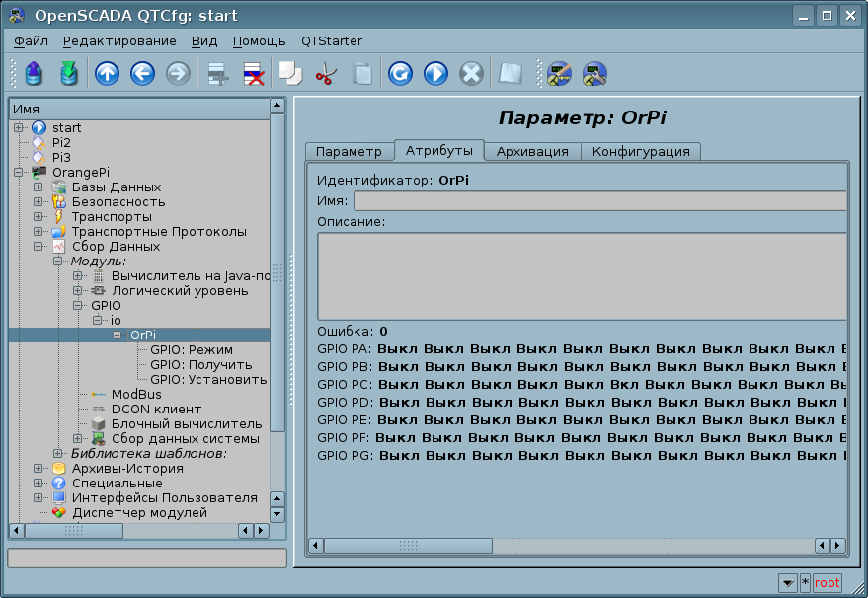Click the copy item toolbar icon
The height and width of the screenshot is (598, 868).
tap(289, 73)
